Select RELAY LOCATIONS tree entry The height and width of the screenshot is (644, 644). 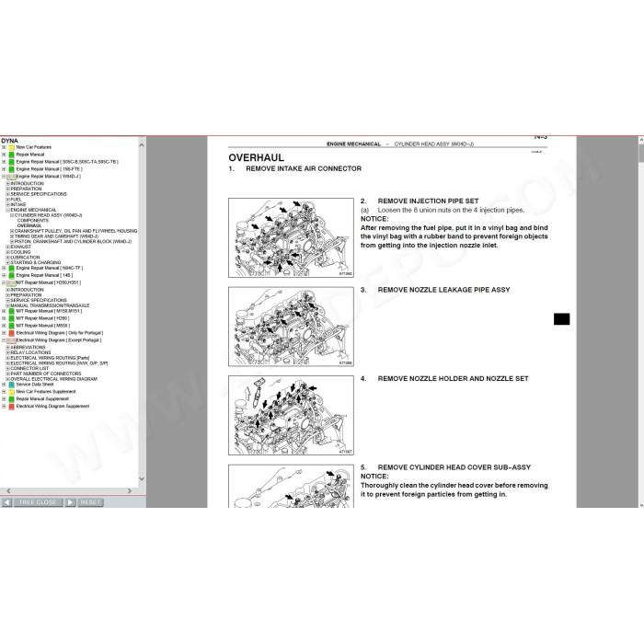click(x=30, y=352)
